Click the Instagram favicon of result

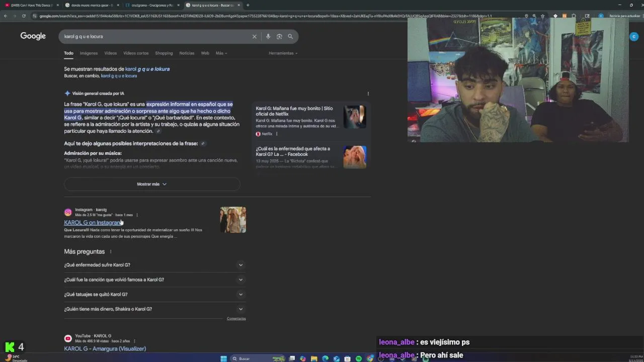click(68, 212)
